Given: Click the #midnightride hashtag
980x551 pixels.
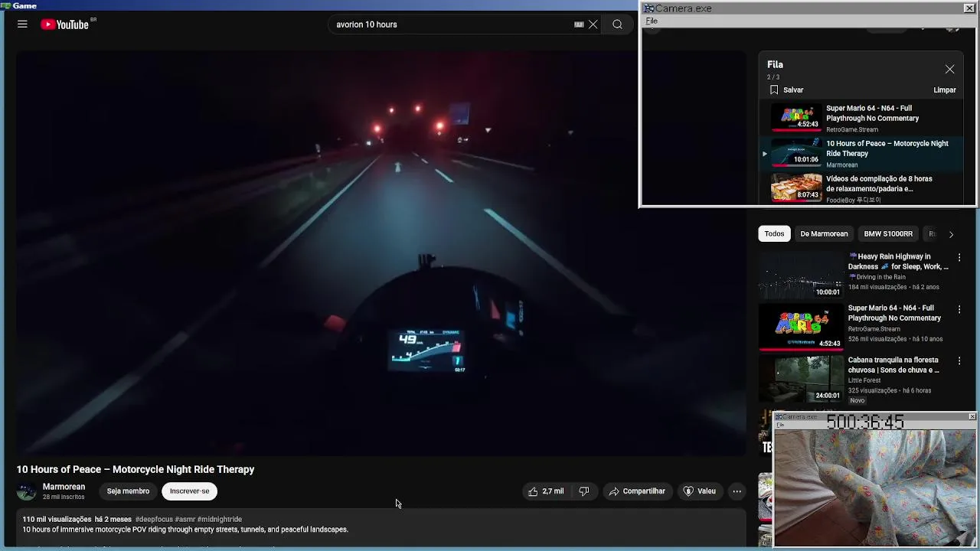Looking at the screenshot, I should click(x=220, y=520).
